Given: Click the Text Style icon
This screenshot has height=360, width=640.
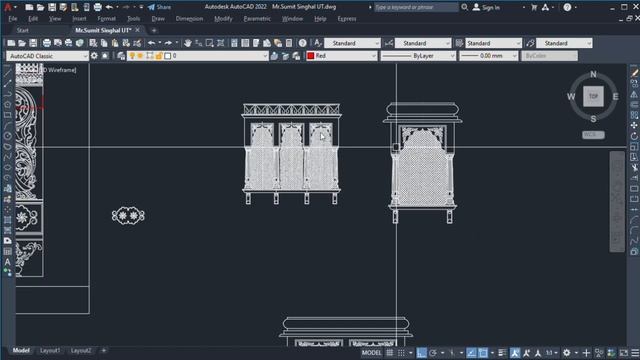Looking at the screenshot, I should coord(318,43).
